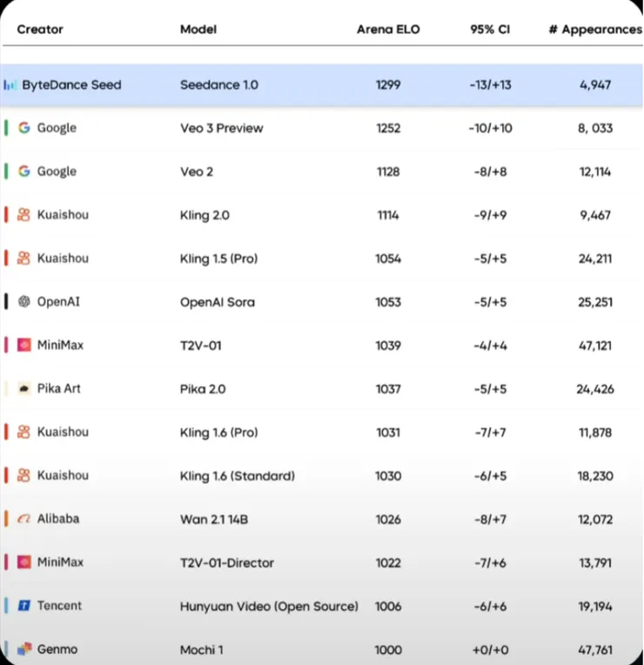Viewport: 644px width, 665px height.
Task: Click the Mochi 1 ELO score 1000
Action: [x=388, y=649]
